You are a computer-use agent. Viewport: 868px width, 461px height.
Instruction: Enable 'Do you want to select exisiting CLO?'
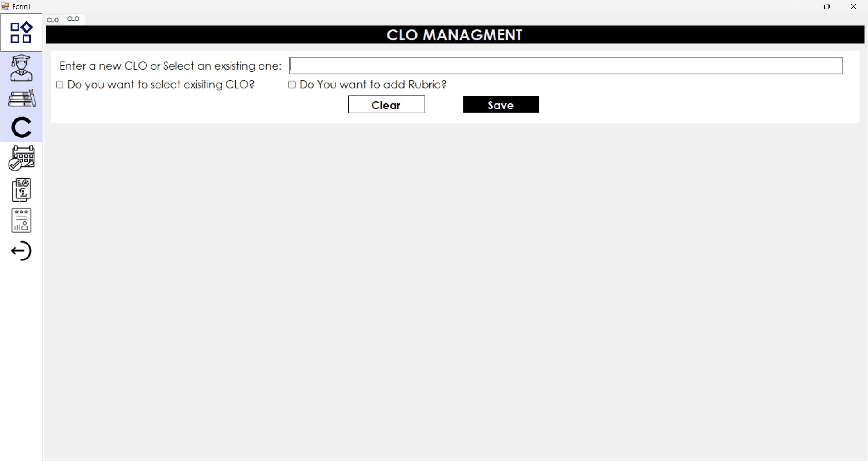point(59,85)
